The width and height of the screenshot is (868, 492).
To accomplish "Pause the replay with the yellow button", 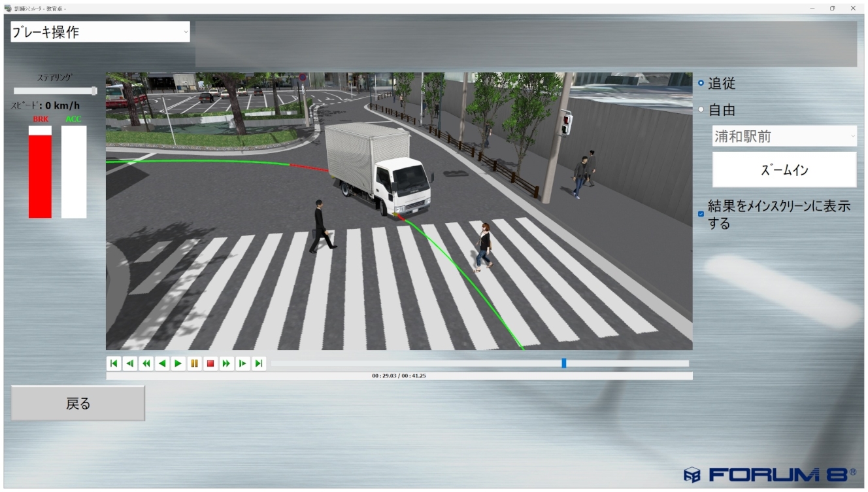I will pos(194,364).
